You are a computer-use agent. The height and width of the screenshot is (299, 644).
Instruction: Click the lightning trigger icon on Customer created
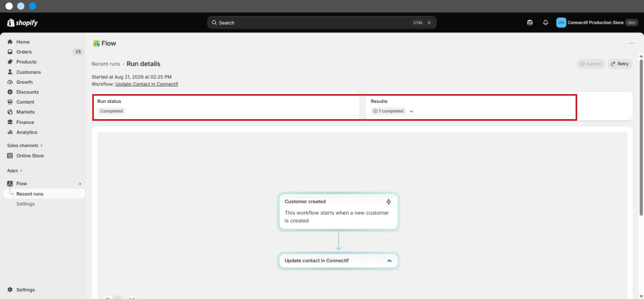389,202
